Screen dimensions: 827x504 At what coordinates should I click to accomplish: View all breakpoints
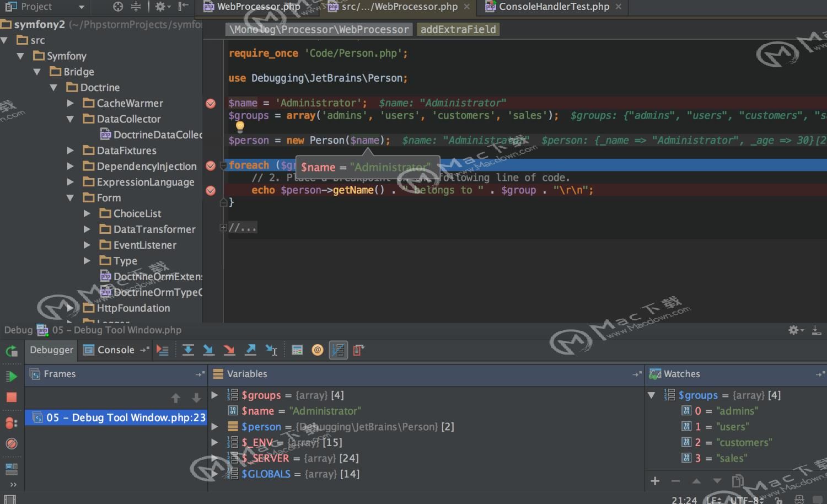(x=11, y=423)
